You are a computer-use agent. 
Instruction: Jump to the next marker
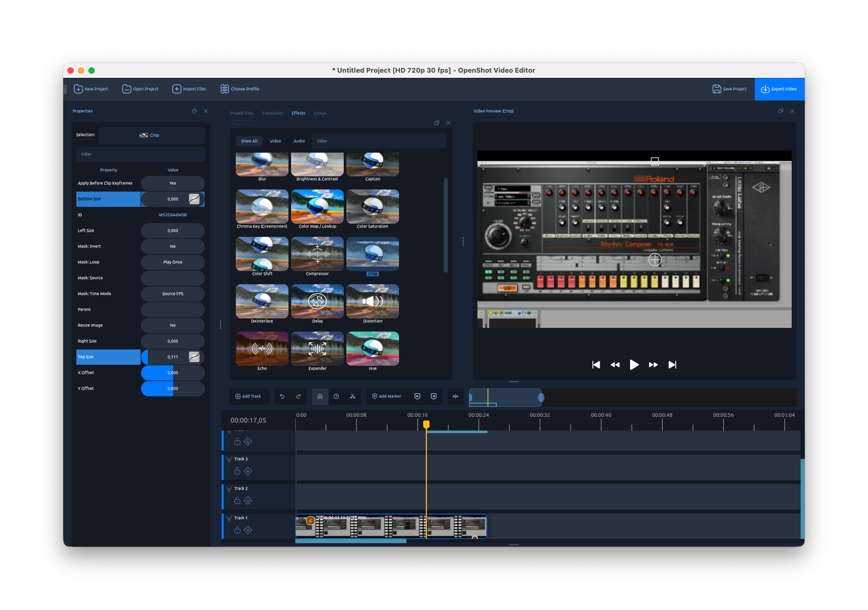click(433, 396)
